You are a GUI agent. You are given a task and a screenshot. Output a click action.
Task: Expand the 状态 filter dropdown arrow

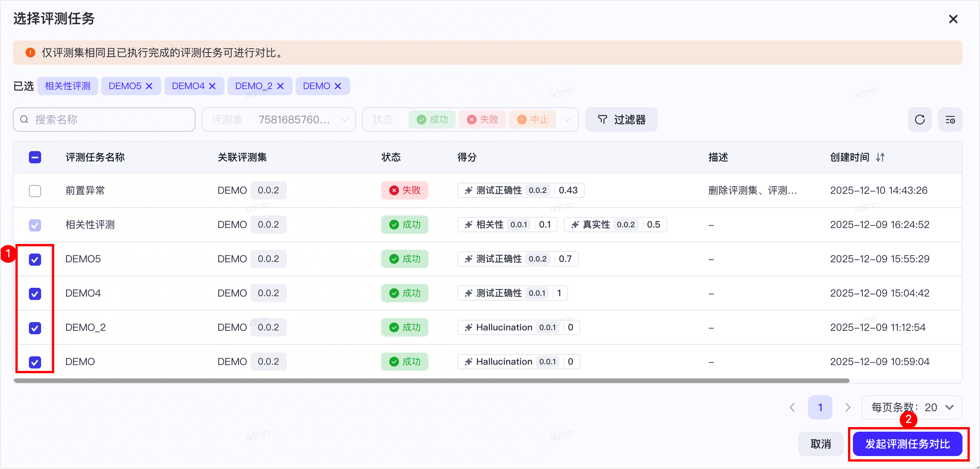pyautogui.click(x=567, y=120)
